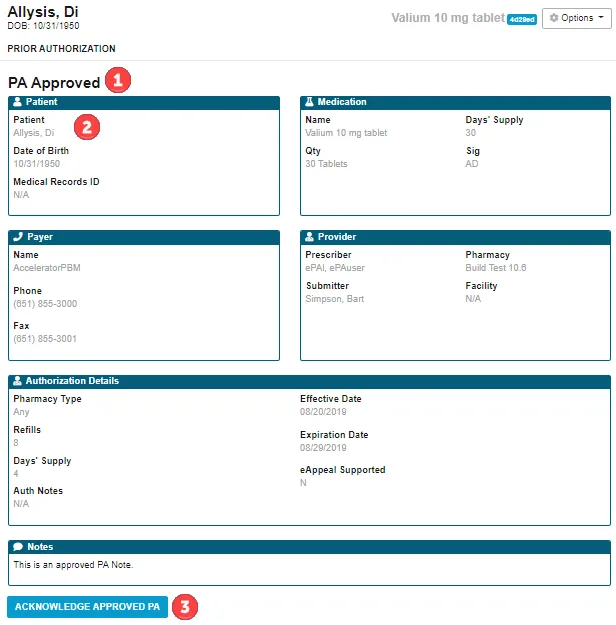The height and width of the screenshot is (625, 616).
Task: Click the Pharmacy Type value Any
Action: point(21,412)
